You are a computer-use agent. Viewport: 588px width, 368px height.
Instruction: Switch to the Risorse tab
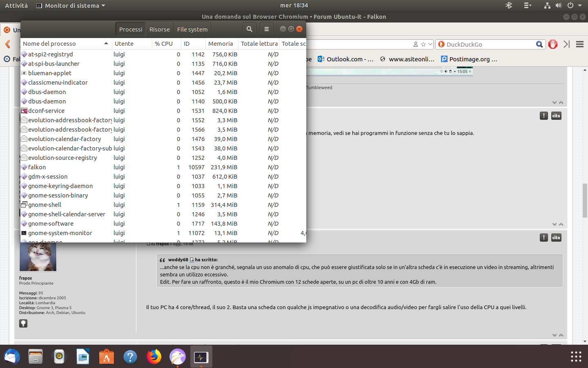point(160,29)
